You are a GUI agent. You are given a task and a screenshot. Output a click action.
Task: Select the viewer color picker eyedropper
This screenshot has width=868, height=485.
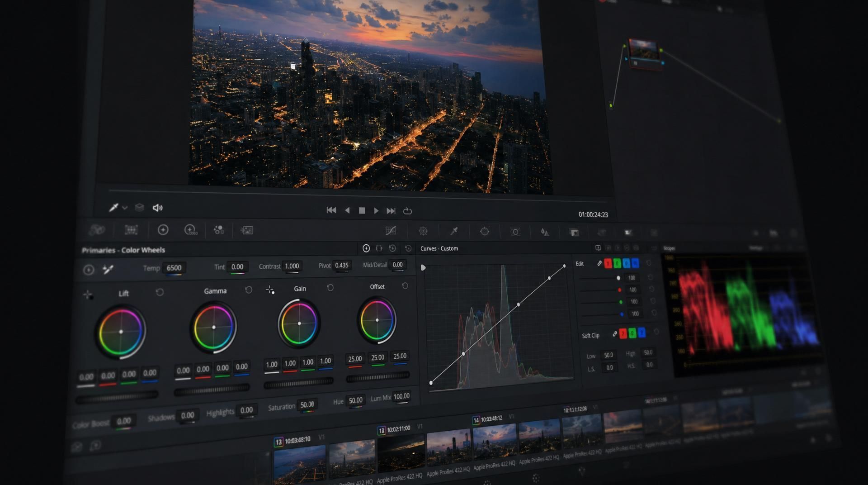[x=113, y=207]
